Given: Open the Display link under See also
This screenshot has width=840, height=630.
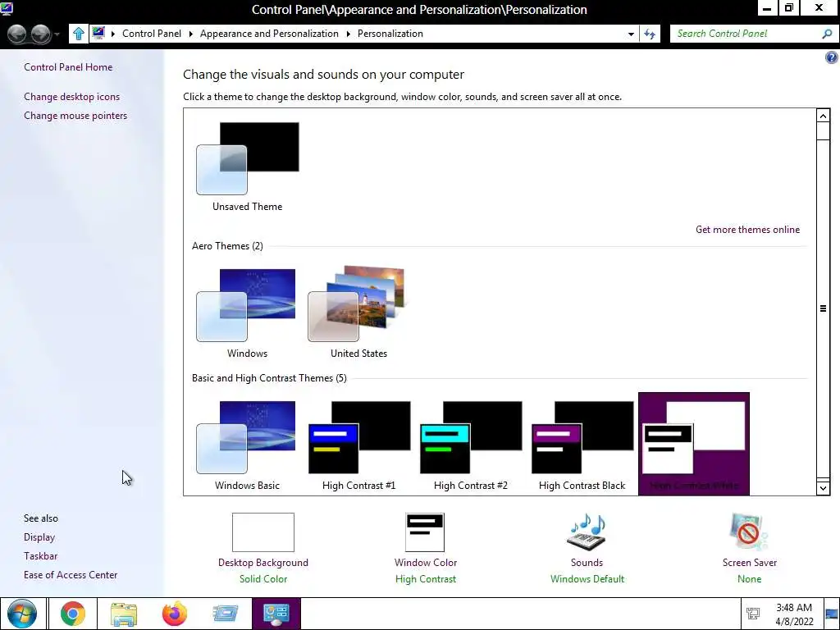Looking at the screenshot, I should [39, 536].
